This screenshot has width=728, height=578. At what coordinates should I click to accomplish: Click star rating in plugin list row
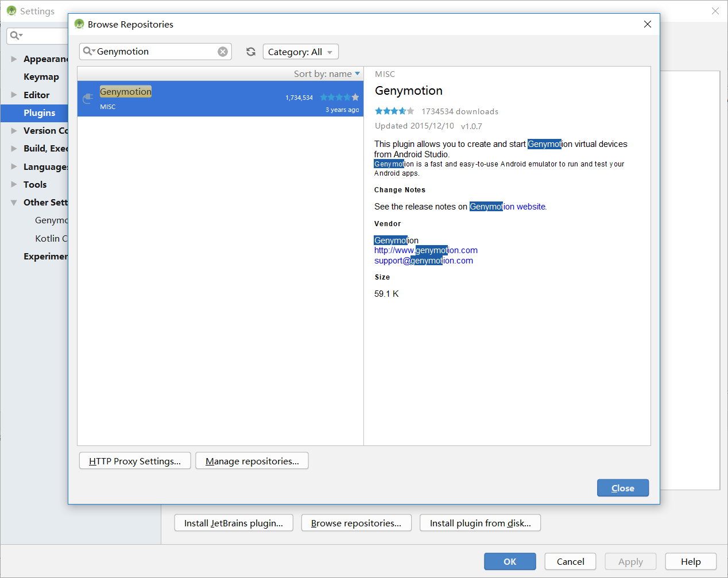pos(339,98)
